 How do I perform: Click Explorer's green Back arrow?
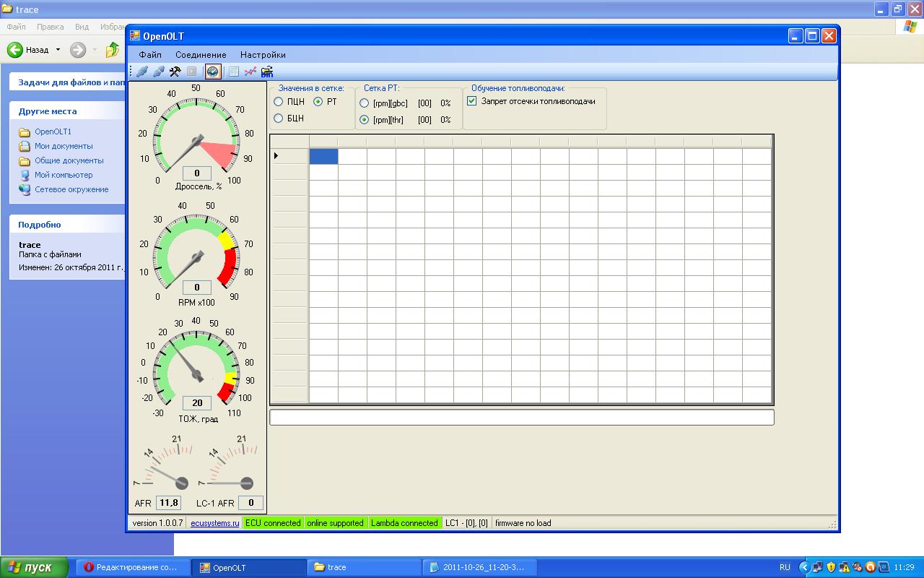[15, 50]
